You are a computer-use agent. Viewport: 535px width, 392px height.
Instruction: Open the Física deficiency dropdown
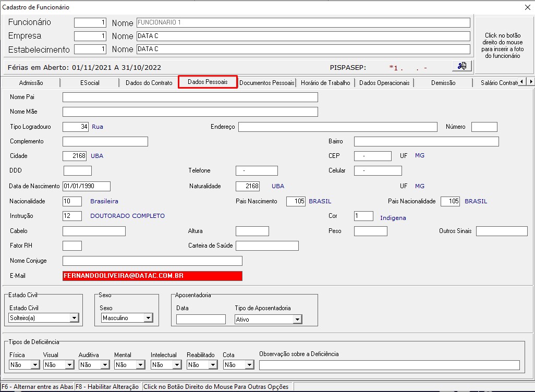35,365
